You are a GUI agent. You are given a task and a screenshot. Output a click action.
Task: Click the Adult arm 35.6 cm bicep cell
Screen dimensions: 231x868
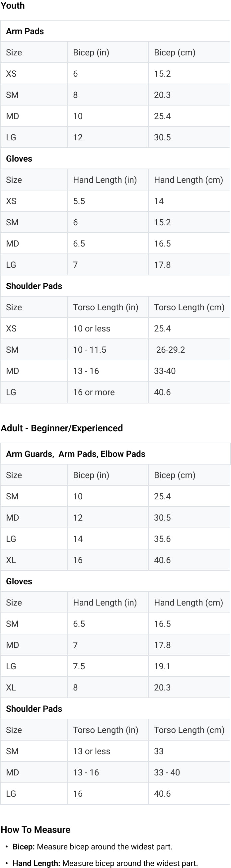(x=162, y=539)
